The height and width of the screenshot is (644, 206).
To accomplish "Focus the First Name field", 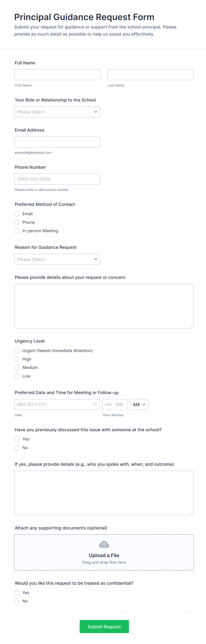I will (x=57, y=75).
